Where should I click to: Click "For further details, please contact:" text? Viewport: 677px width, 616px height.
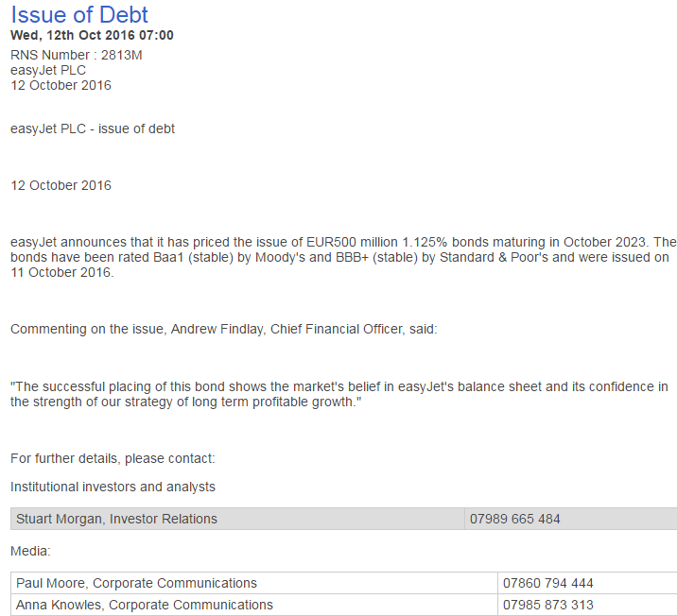[113, 458]
